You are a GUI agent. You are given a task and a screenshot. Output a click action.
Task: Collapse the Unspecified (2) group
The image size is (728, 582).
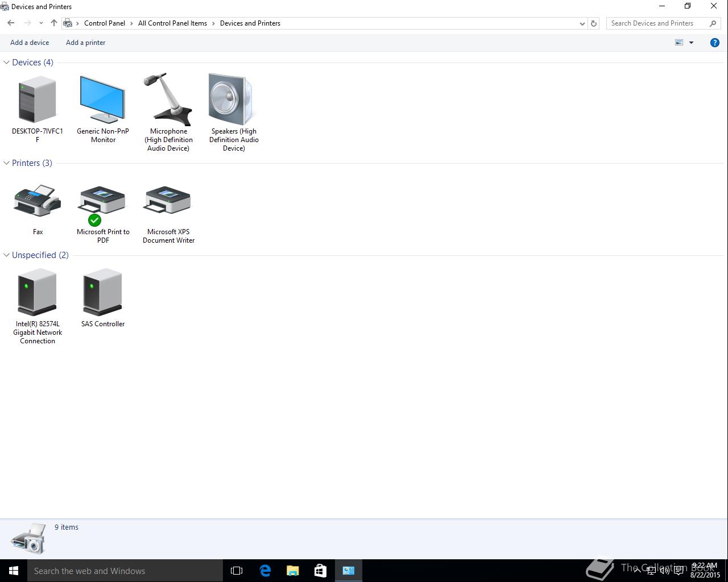tap(6, 255)
